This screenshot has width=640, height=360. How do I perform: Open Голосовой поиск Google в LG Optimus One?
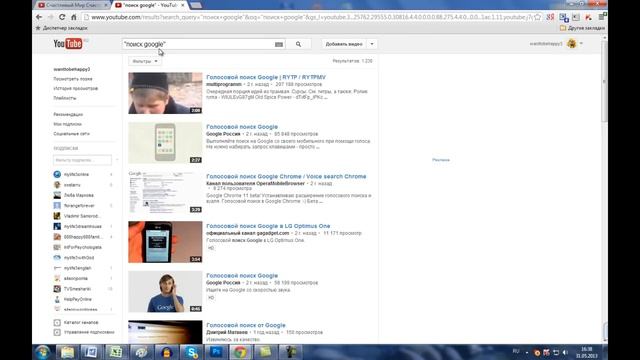click(x=268, y=226)
